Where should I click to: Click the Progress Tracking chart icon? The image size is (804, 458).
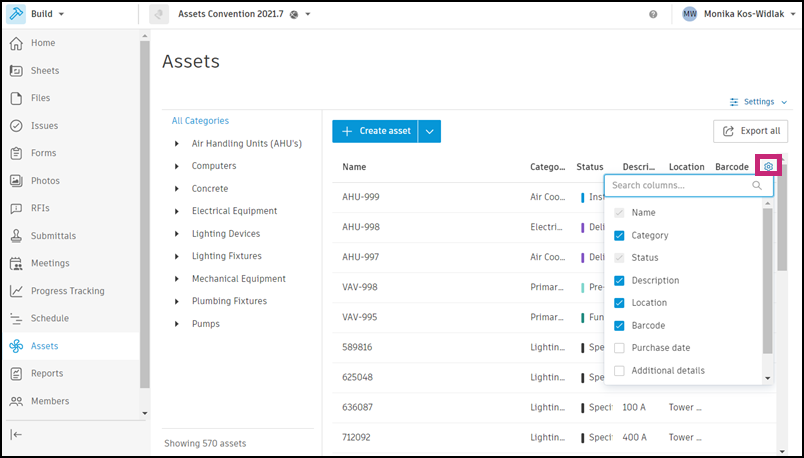(x=16, y=291)
